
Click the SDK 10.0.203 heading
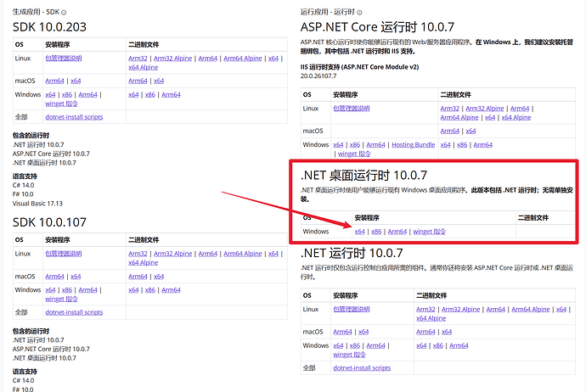click(x=49, y=27)
